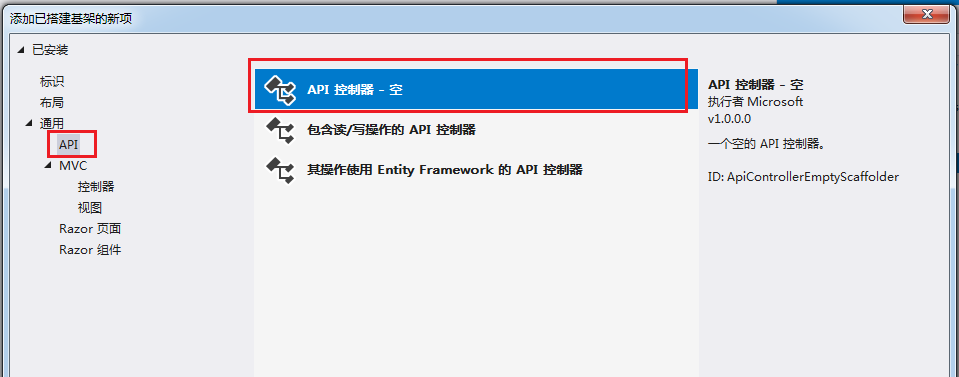Select the 通用 category
This screenshot has width=959, height=377.
click(52, 124)
